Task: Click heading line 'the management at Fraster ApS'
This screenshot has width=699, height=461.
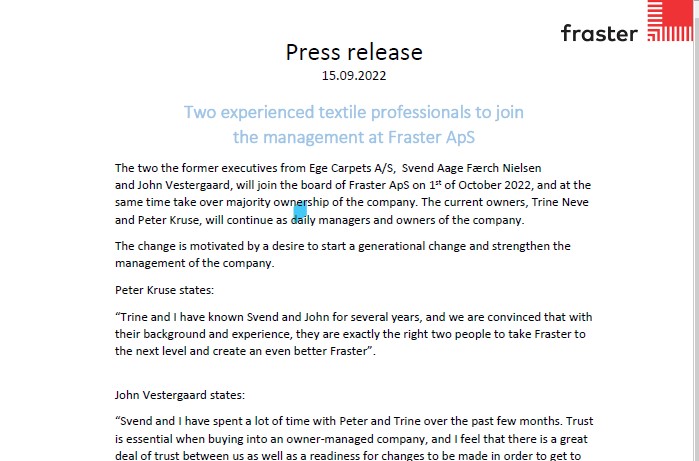Action: pos(354,136)
